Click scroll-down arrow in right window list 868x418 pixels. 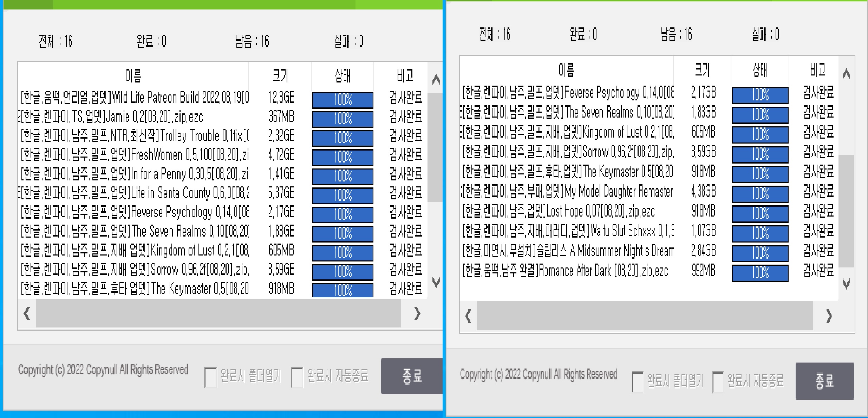[846, 284]
